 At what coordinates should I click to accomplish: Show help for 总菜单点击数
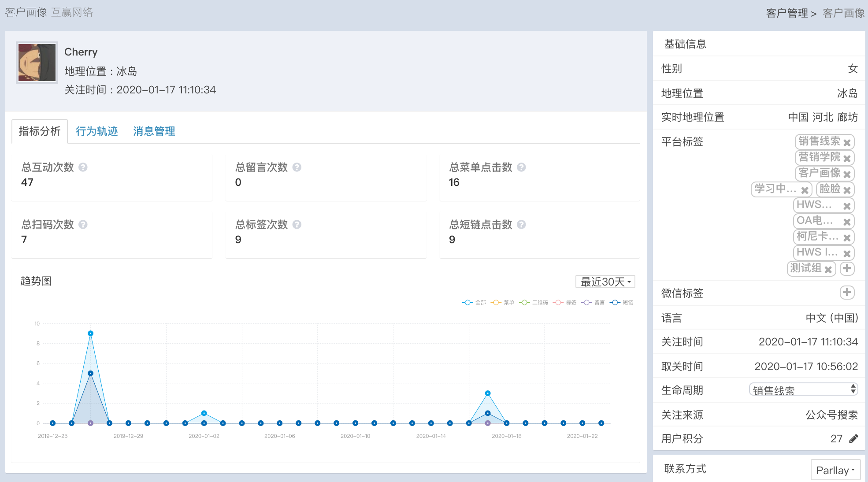[521, 167]
